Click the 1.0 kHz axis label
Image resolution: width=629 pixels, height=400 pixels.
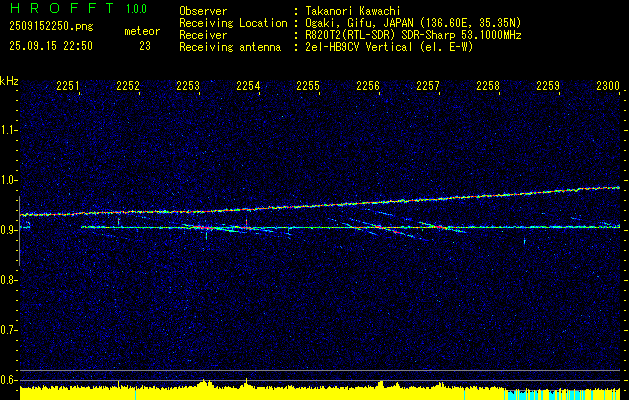[x=8, y=180]
